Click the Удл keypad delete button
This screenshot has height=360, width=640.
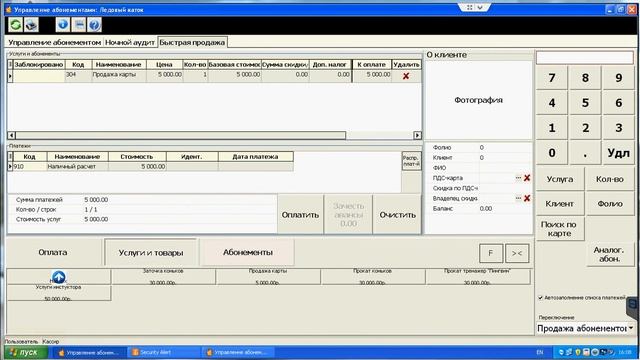pyautogui.click(x=618, y=153)
